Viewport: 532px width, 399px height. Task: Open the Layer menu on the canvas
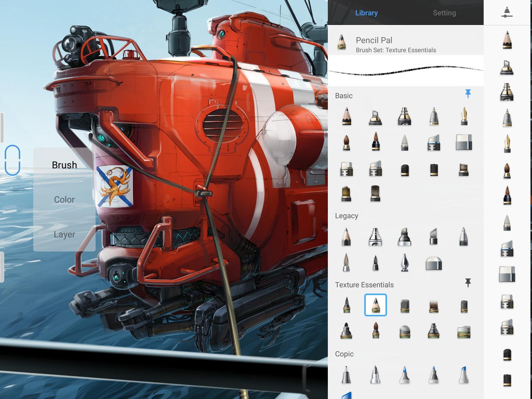click(64, 234)
